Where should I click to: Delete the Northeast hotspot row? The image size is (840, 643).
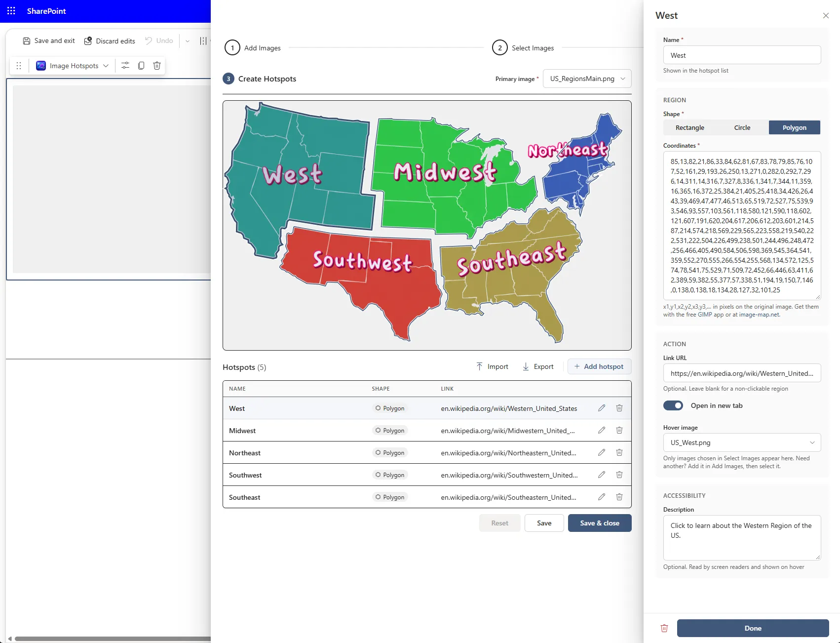point(619,452)
